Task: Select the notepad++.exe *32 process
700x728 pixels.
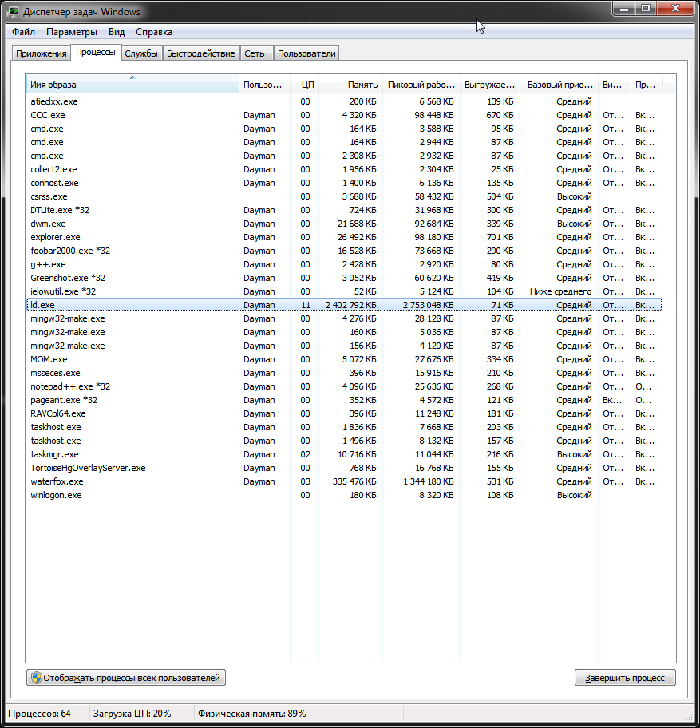Action: (344, 386)
